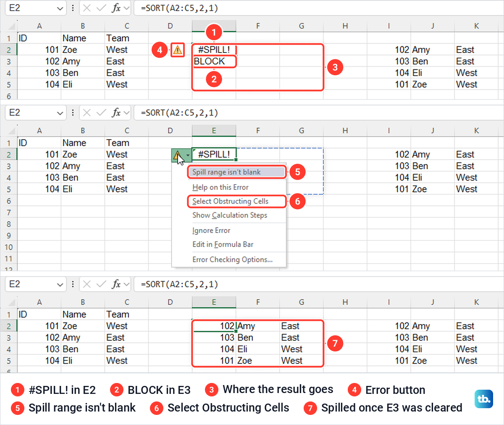
Task: Click Enter checkmark in middle screenshot formula bar
Action: tap(101, 113)
